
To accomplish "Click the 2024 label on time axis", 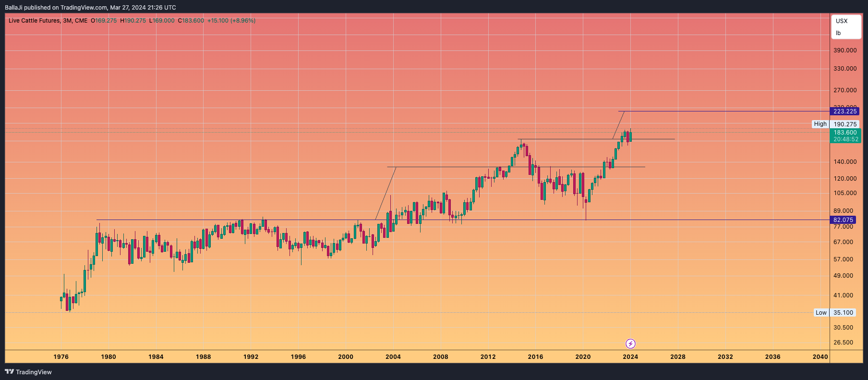I will [x=630, y=357].
